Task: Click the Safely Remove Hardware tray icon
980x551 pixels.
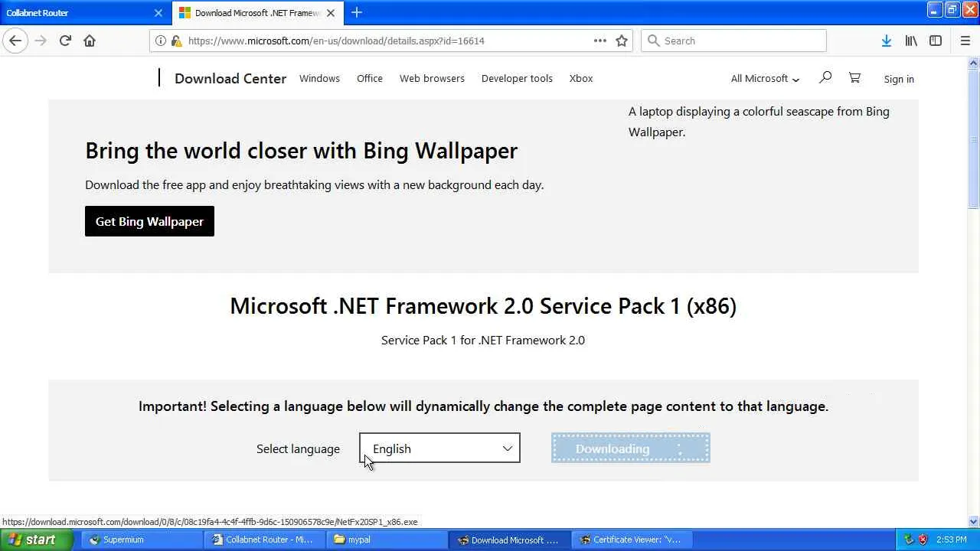Action: point(909,540)
